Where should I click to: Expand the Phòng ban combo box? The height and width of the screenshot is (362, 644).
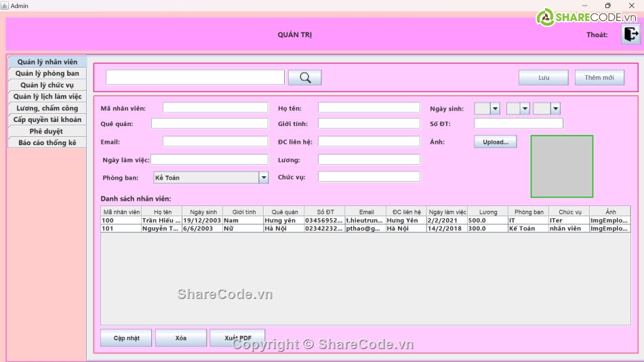click(x=264, y=178)
